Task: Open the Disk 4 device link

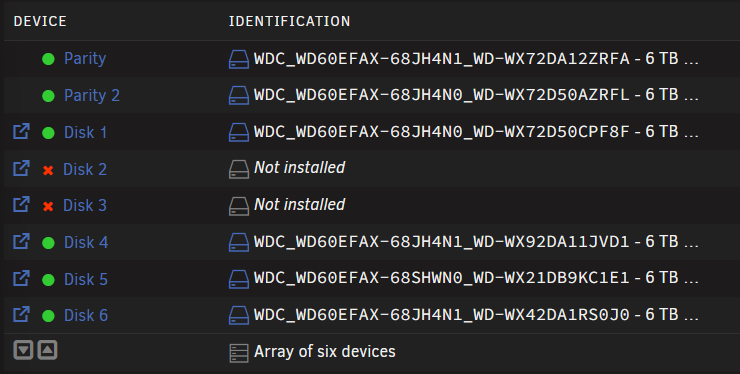Action: 86,242
